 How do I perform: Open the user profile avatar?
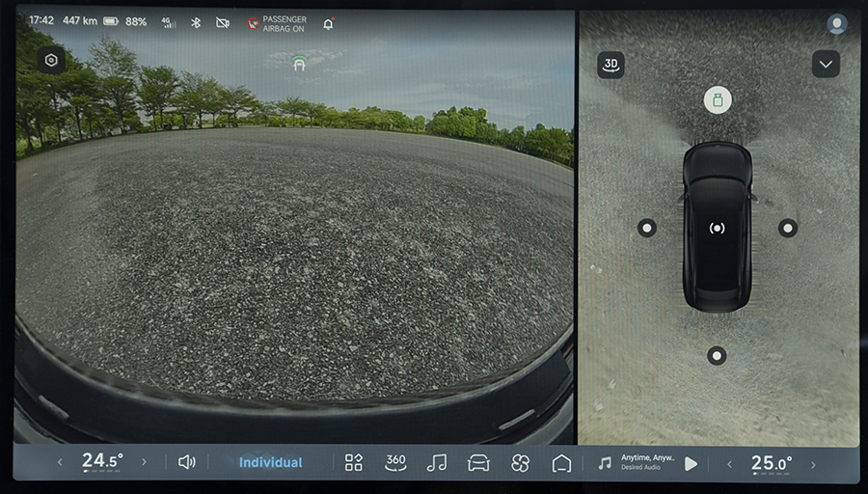pyautogui.click(x=836, y=24)
